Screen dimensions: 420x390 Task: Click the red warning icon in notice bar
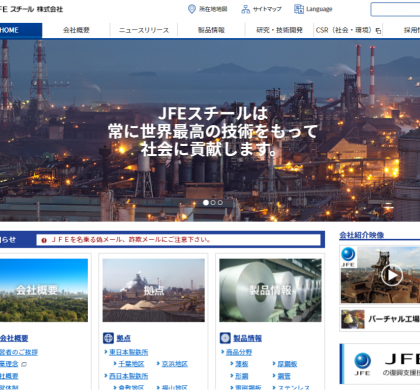click(44, 240)
